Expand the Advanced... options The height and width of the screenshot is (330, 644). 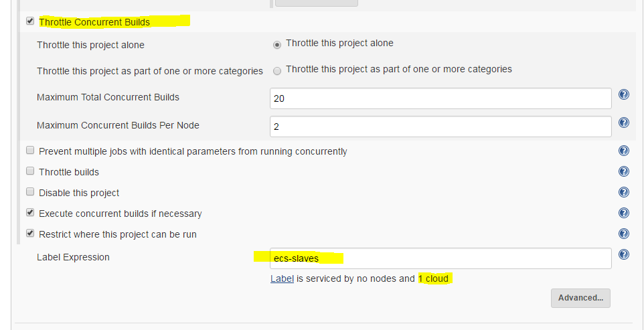coord(580,298)
